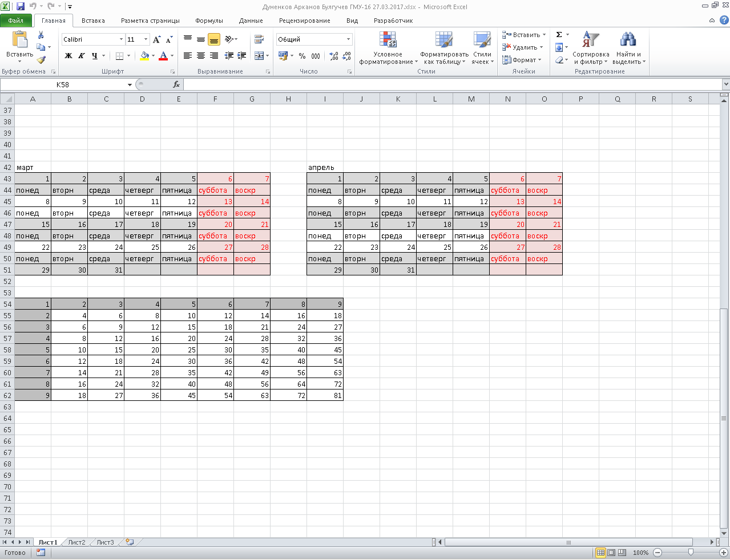Image resolution: width=730 pixels, height=560 pixels.
Task: Click the text orientation icon
Action: pyautogui.click(x=229, y=39)
